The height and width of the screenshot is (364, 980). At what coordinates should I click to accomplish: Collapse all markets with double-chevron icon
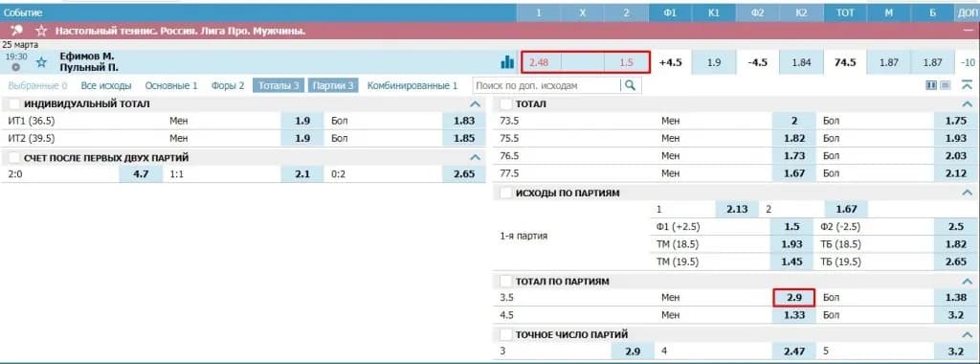point(967,84)
